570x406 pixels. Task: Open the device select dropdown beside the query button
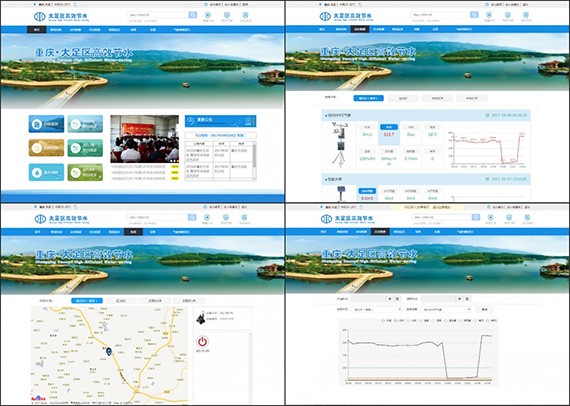(446, 309)
